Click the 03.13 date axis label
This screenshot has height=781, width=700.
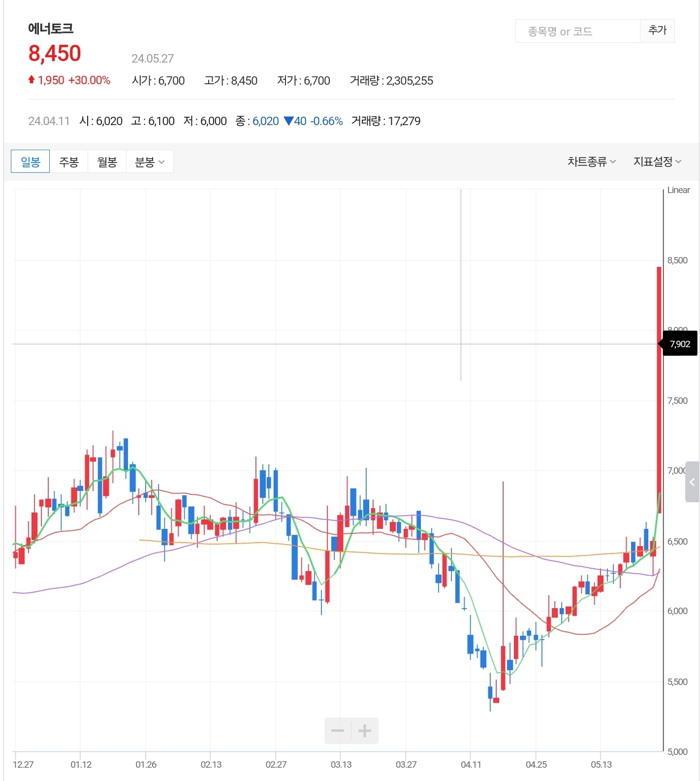[x=341, y=764]
